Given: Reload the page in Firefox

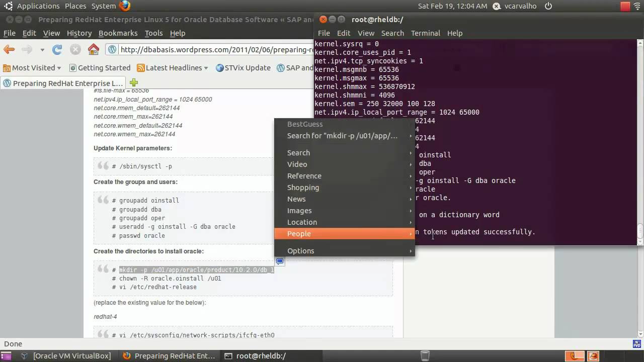Looking at the screenshot, I should click(x=57, y=49).
